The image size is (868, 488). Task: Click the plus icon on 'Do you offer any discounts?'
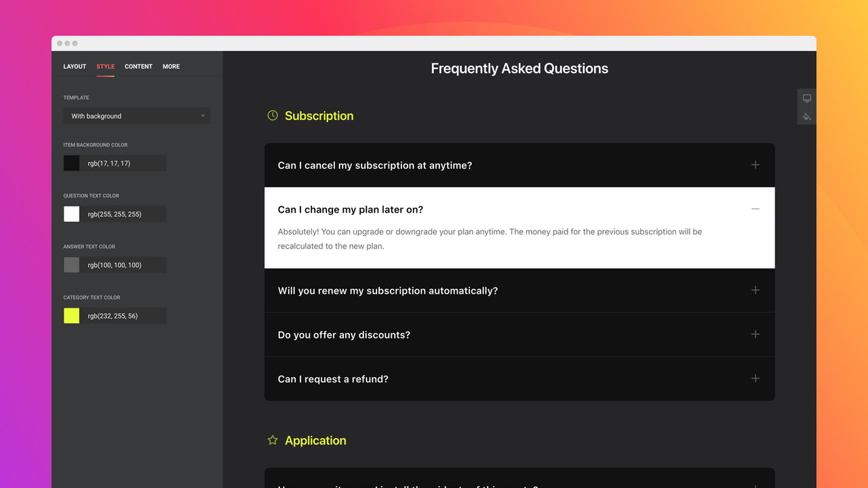click(x=755, y=334)
